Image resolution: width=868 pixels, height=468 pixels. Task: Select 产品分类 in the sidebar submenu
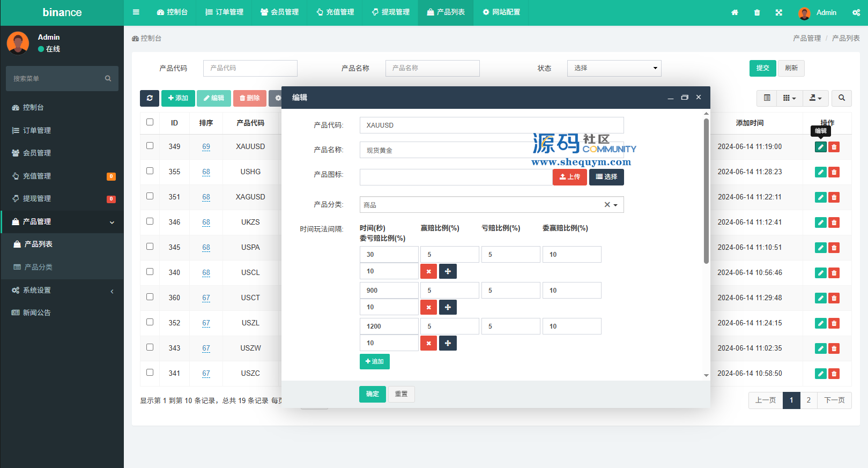pyautogui.click(x=38, y=267)
